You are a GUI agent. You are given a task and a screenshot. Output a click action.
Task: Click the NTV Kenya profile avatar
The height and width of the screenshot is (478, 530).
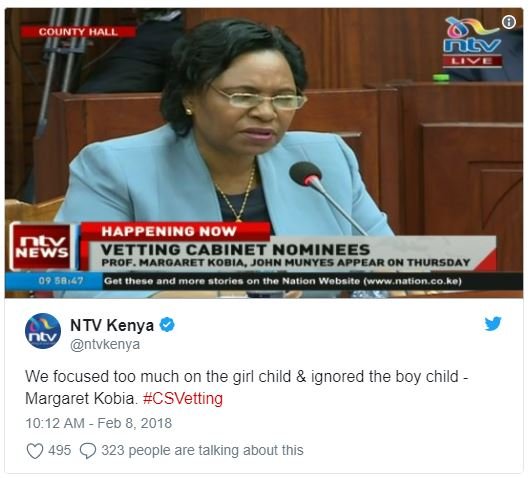(43, 331)
